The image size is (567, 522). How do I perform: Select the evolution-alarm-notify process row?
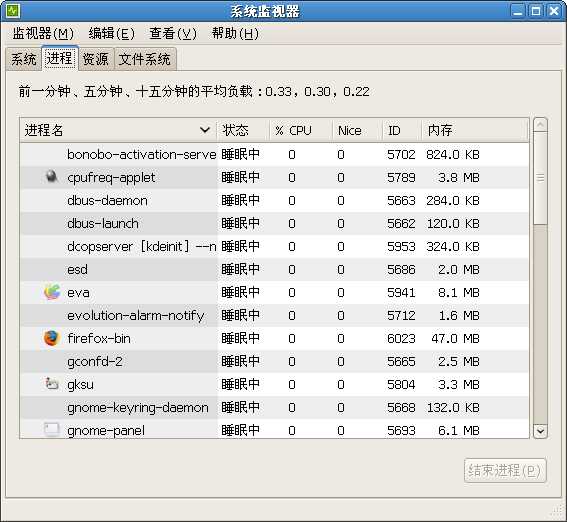tap(274, 315)
